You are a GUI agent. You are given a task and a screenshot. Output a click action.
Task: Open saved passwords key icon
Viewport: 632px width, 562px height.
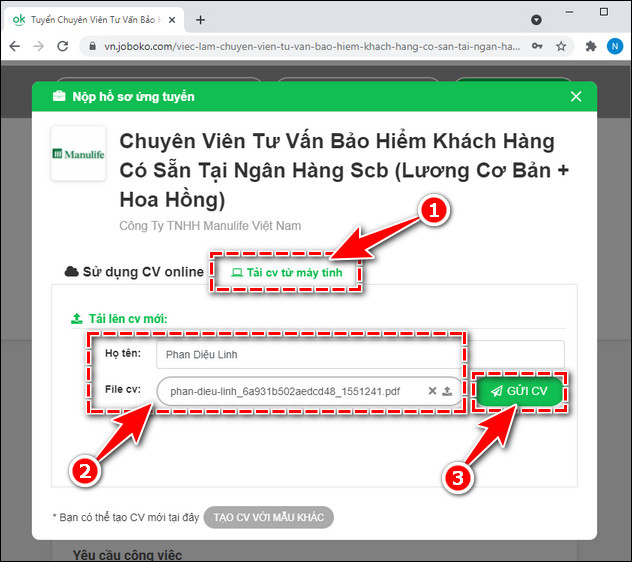537,46
